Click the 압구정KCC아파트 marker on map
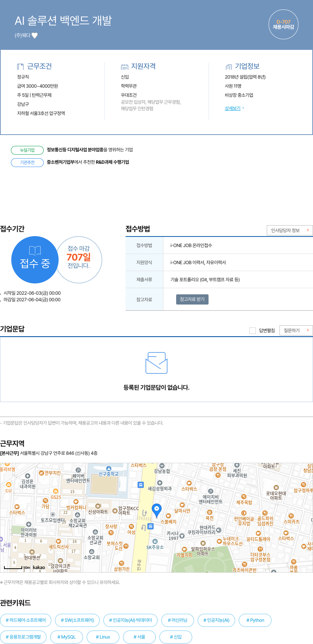Screen dimensions: 313x644 click(x=115, y=511)
